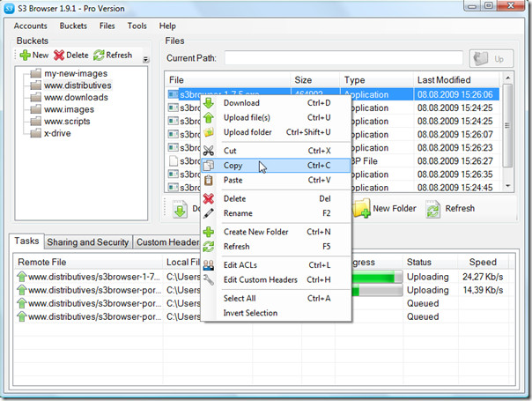The image size is (532, 401).
Task: Click the Refresh icon below file list
Action: tap(432, 209)
